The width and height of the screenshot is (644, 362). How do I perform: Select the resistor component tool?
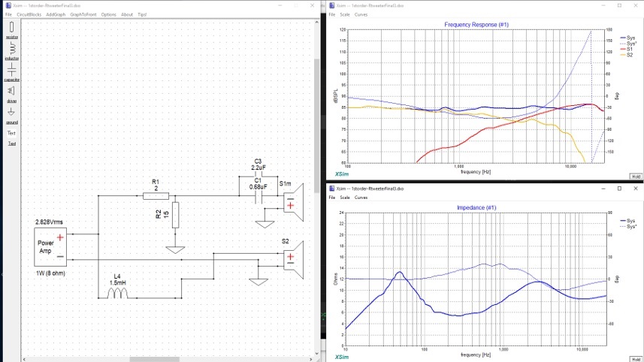tap(11, 30)
